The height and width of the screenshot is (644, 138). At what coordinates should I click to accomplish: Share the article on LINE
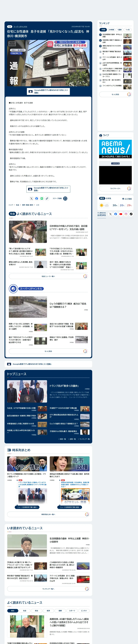click(42, 198)
